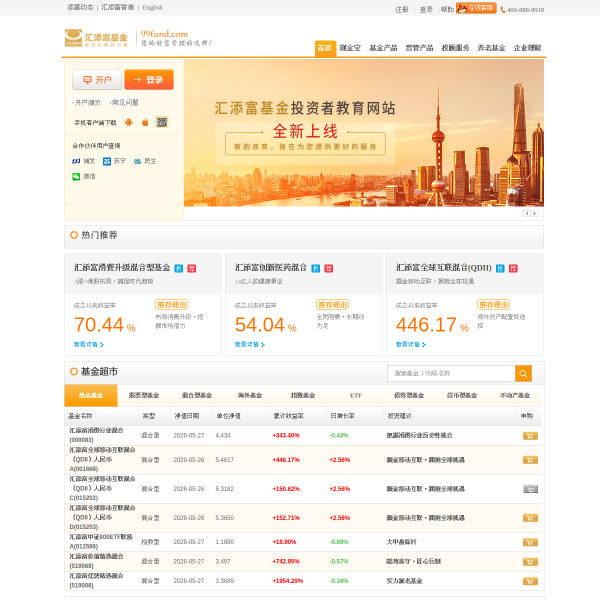Focus the fund search input field

click(x=451, y=373)
